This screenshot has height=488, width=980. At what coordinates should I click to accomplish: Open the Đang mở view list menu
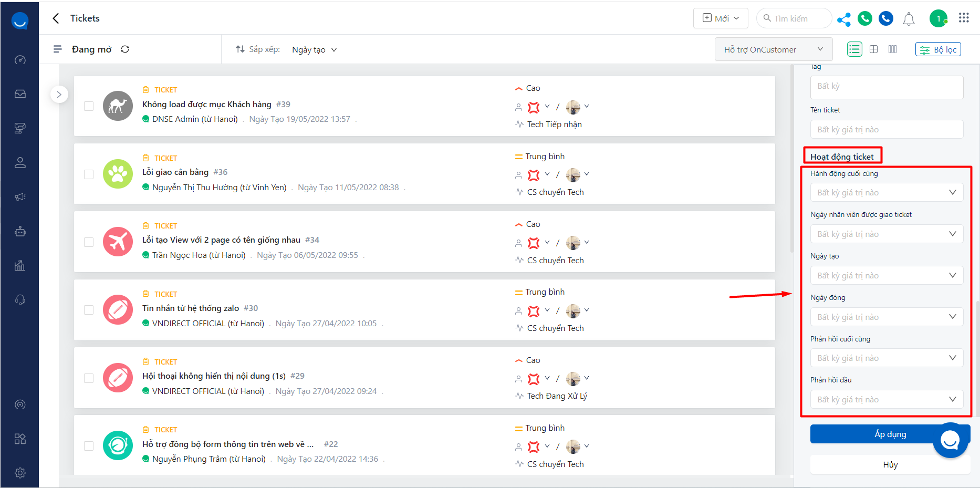tap(58, 49)
